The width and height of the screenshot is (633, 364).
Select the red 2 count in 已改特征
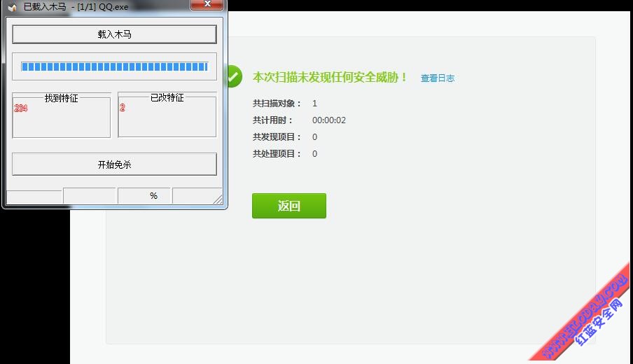pyautogui.click(x=123, y=108)
